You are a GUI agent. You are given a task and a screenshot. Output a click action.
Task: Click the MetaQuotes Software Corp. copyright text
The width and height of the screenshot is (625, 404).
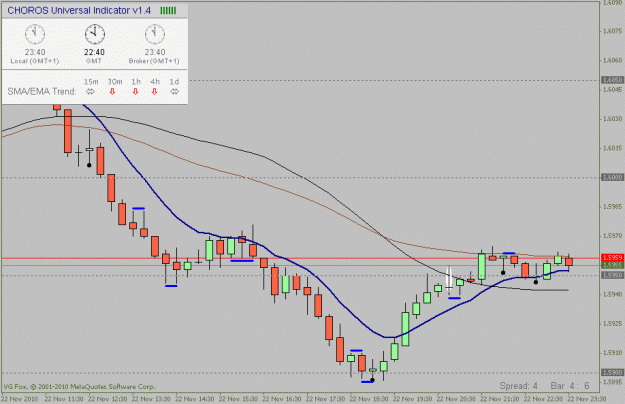(x=80, y=387)
